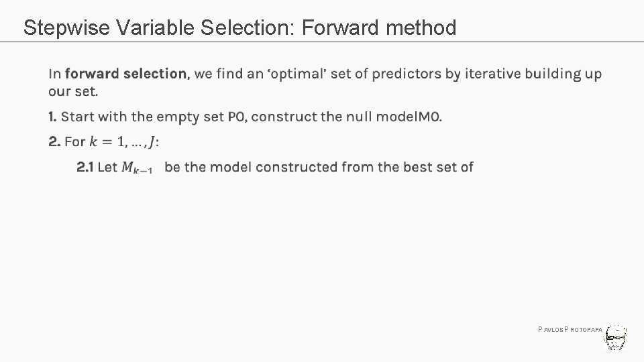Click the word 'Stepwise' in the slide title
The height and width of the screenshot is (362, 644).
point(63,27)
